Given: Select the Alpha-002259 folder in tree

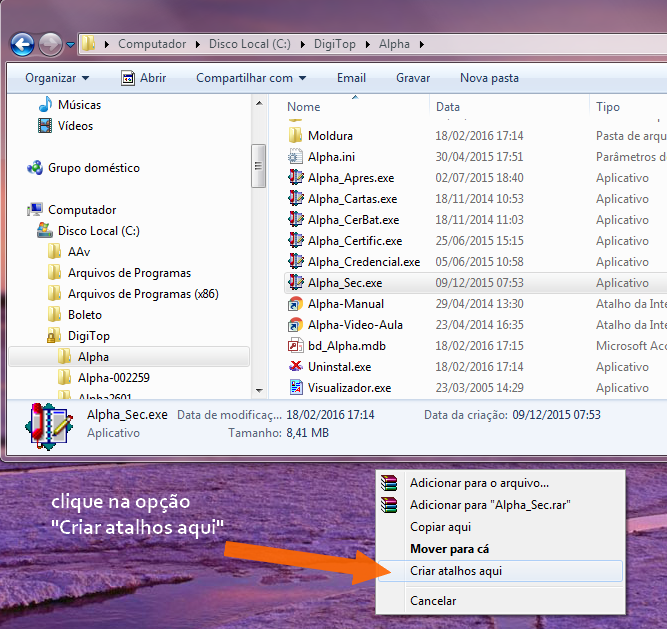Looking at the screenshot, I should (x=103, y=378).
